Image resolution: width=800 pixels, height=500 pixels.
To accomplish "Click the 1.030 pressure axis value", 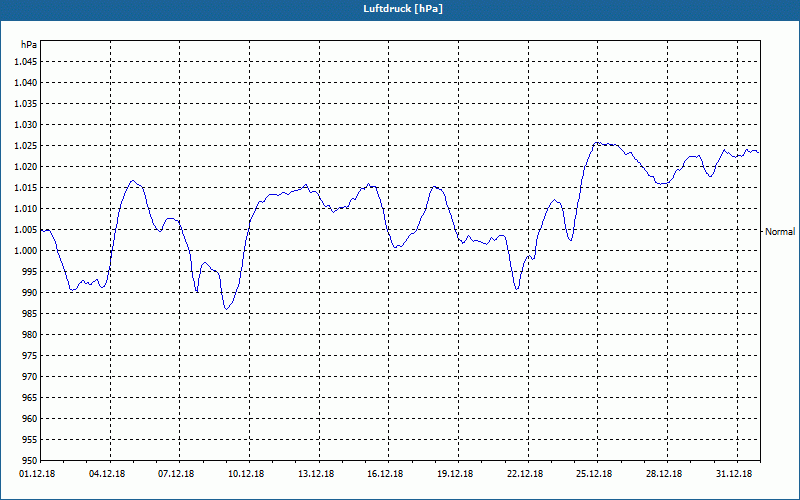I will pos(27,124).
